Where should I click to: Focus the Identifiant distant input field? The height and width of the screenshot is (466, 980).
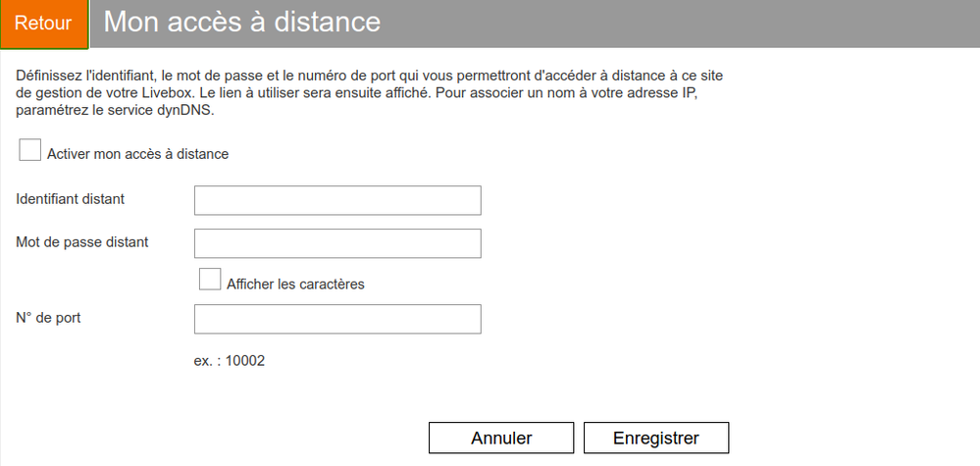point(337,200)
